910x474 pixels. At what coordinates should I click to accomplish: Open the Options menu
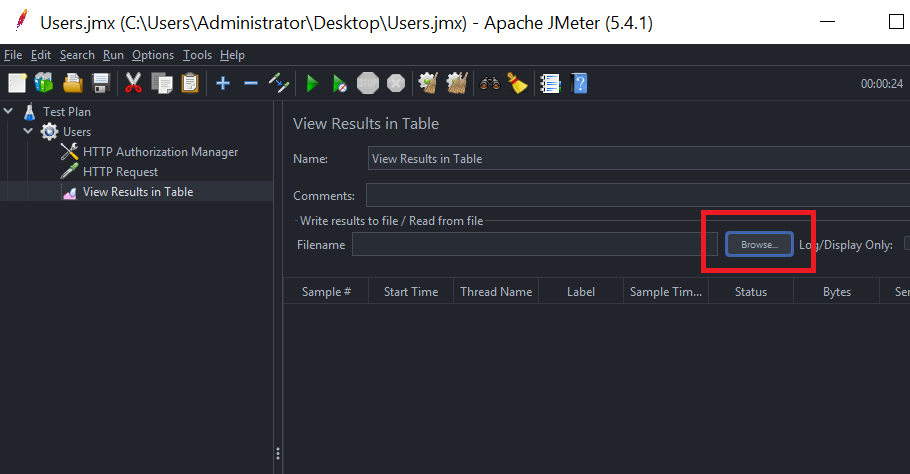[x=153, y=55]
